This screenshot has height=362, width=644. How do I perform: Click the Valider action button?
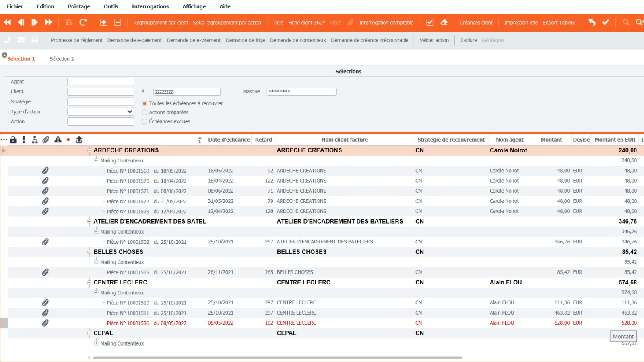click(x=434, y=40)
